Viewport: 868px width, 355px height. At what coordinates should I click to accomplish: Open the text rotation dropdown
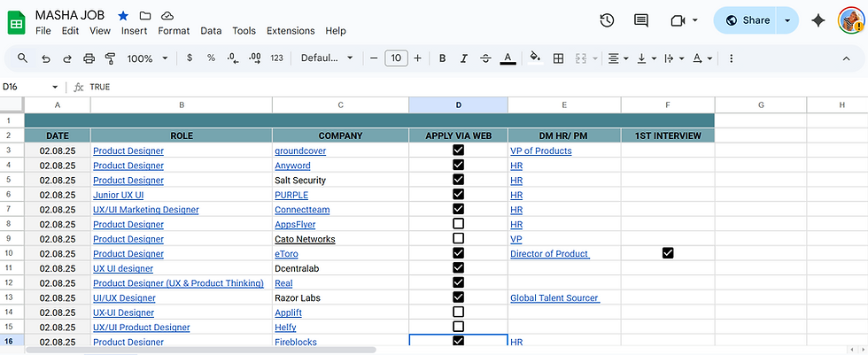(701, 58)
